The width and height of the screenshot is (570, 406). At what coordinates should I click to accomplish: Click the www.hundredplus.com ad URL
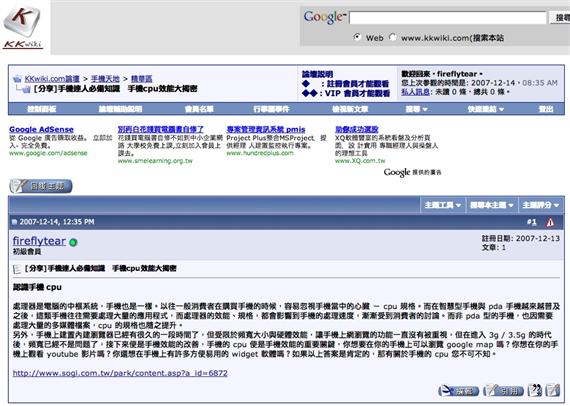pyautogui.click(x=260, y=153)
